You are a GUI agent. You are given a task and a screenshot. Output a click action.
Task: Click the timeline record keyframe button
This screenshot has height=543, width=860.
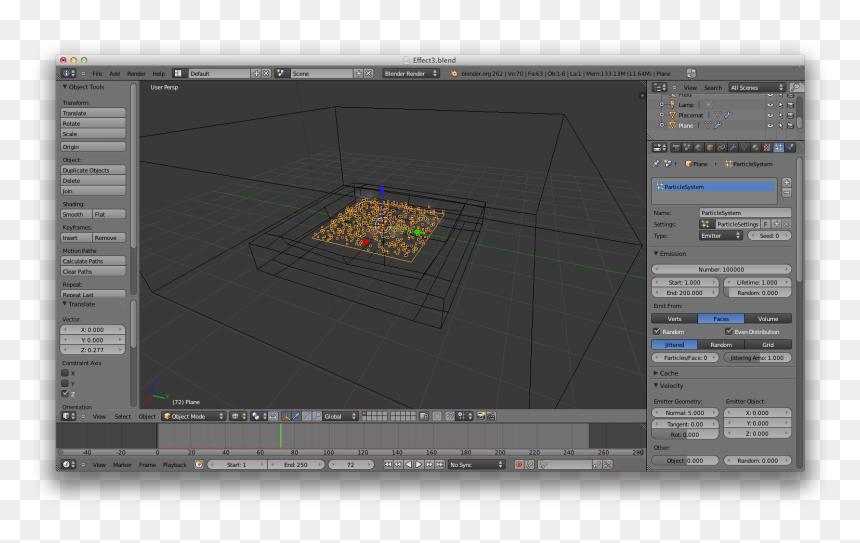click(x=519, y=465)
